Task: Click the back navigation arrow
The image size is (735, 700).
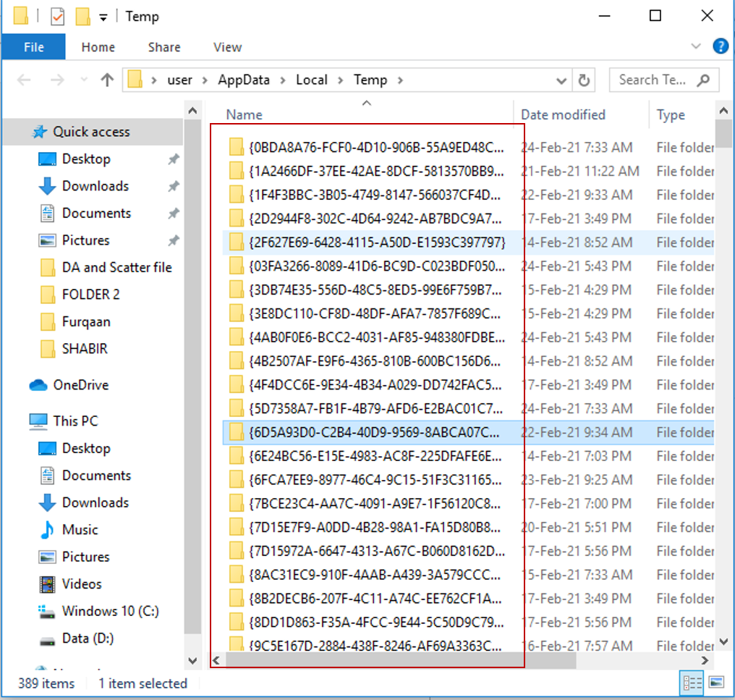Action: [x=24, y=80]
